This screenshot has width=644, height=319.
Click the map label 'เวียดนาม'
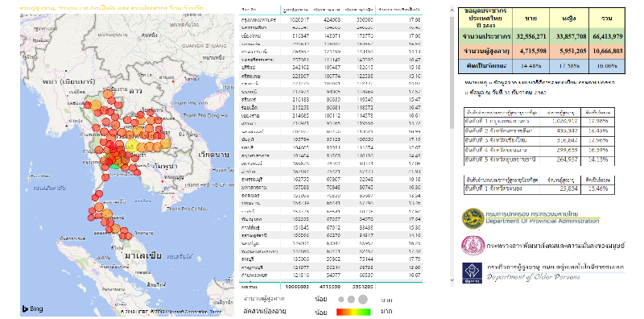[x=213, y=155]
